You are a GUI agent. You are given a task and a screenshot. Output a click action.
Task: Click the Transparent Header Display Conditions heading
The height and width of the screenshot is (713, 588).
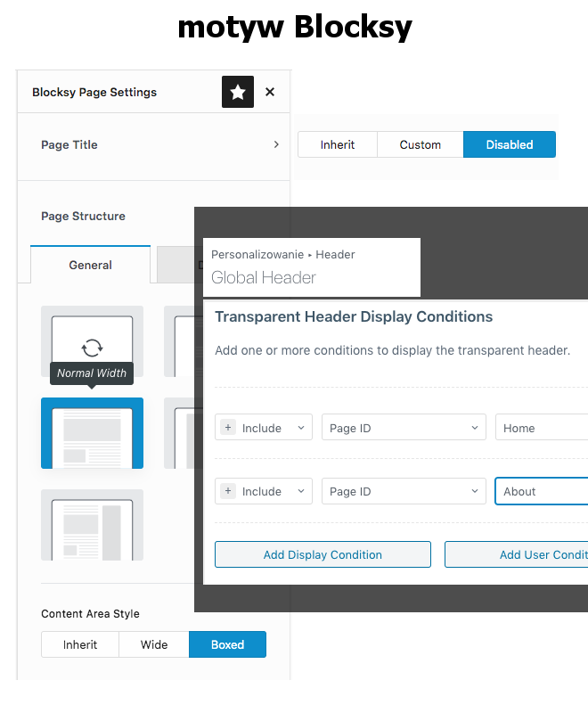354,316
